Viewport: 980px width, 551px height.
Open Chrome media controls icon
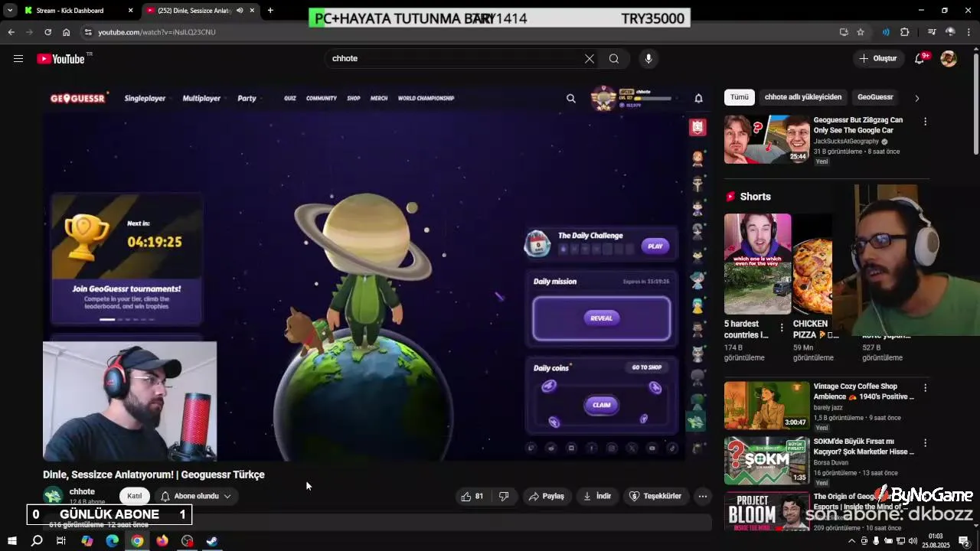932,32
